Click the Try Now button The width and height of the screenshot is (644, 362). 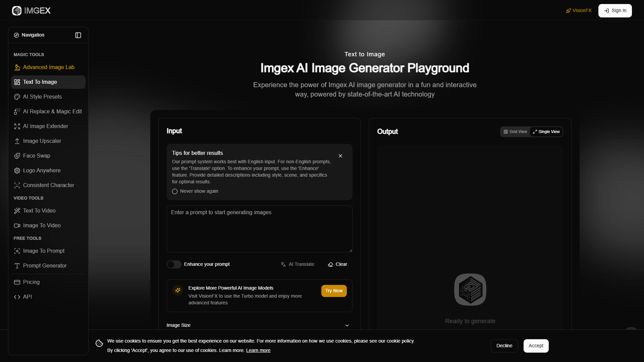pos(334,291)
